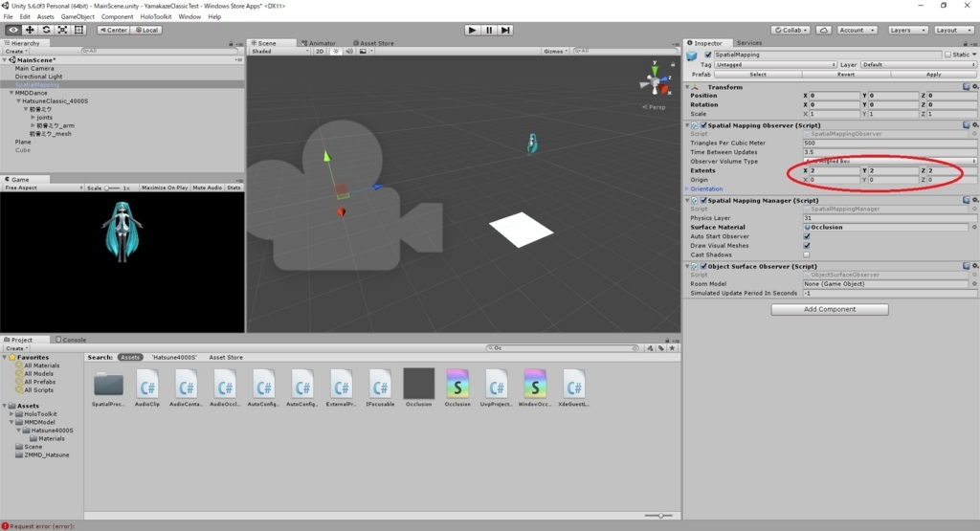Select the UwpProject script asset
The image size is (980, 531).
coord(497,388)
